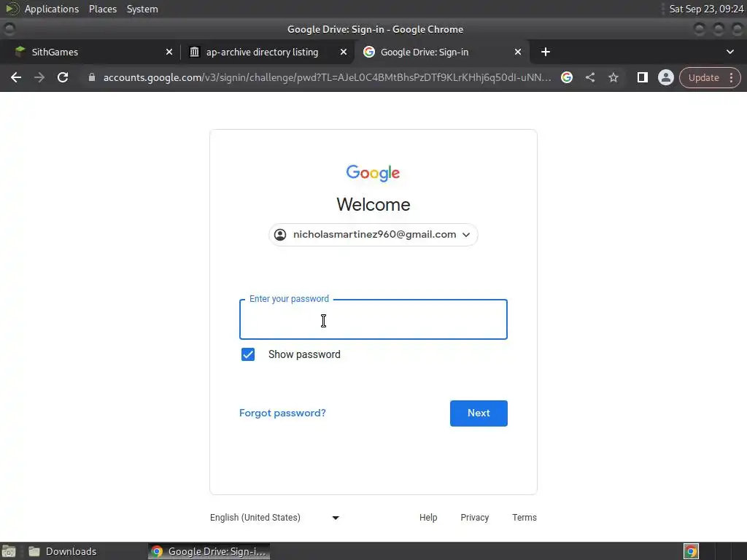Viewport: 747px width, 560px height.
Task: Open the System menu
Action: pyautogui.click(x=142, y=9)
